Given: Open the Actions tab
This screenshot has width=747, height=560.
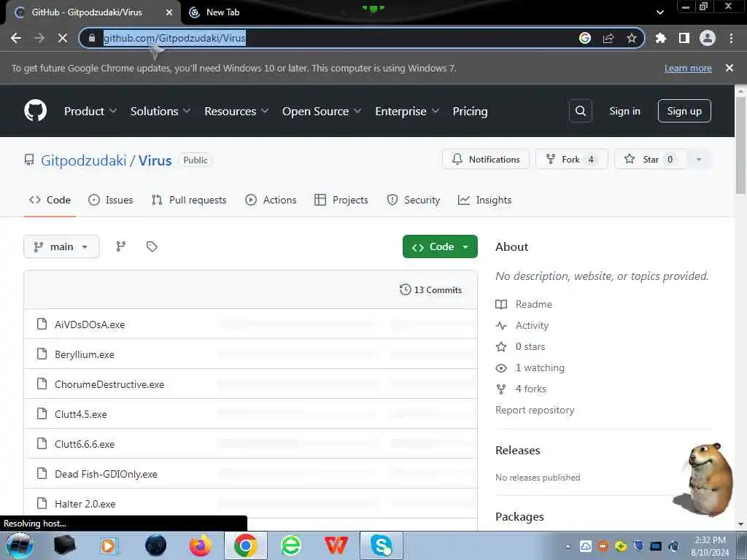Looking at the screenshot, I should tap(271, 200).
